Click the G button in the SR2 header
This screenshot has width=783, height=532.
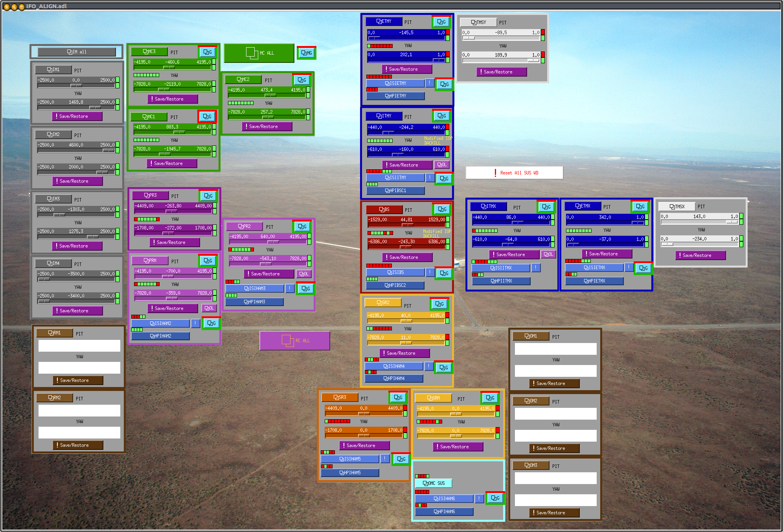[439, 304]
